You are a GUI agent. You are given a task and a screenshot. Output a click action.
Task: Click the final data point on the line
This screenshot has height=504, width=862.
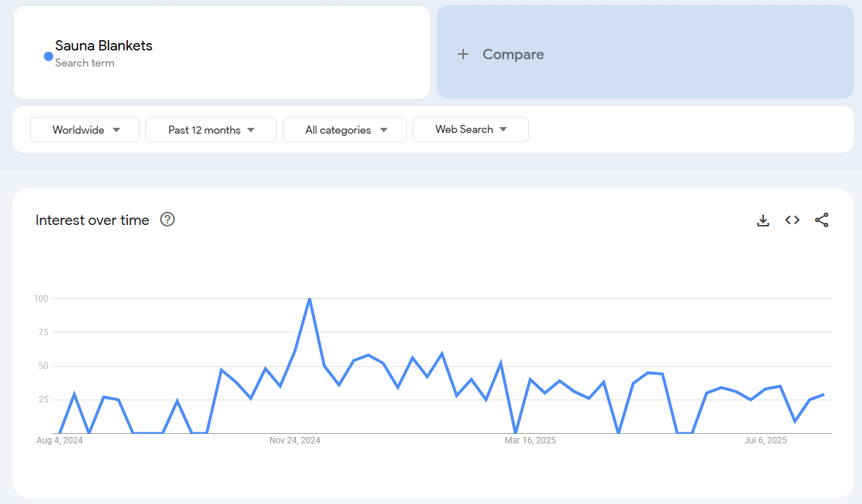(824, 394)
